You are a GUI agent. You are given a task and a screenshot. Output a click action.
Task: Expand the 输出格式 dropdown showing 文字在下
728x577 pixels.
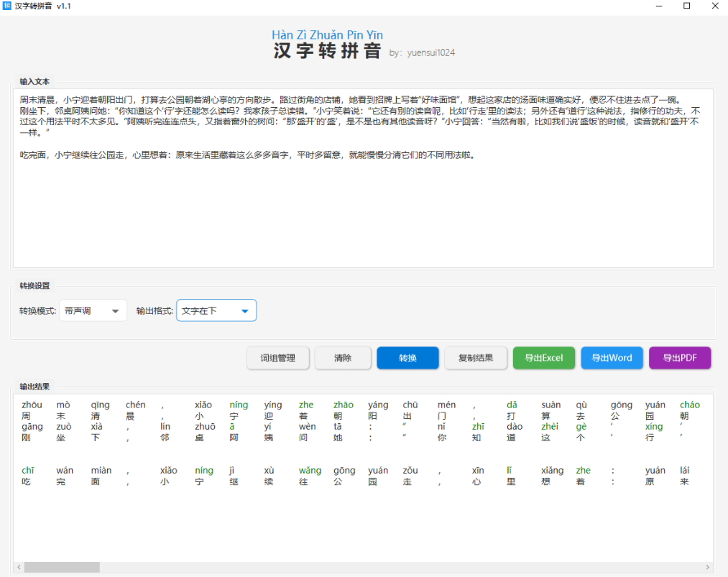[x=216, y=311]
